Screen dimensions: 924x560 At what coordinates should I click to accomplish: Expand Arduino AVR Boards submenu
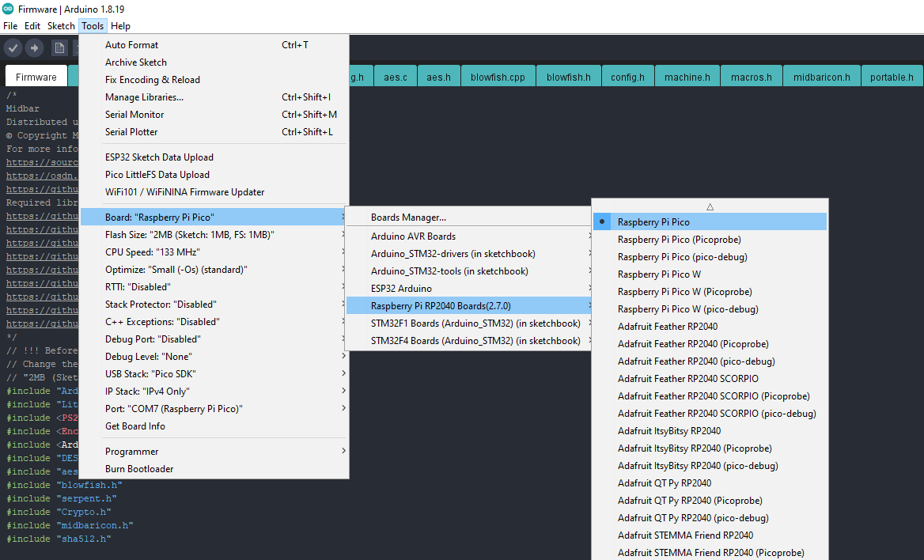468,236
